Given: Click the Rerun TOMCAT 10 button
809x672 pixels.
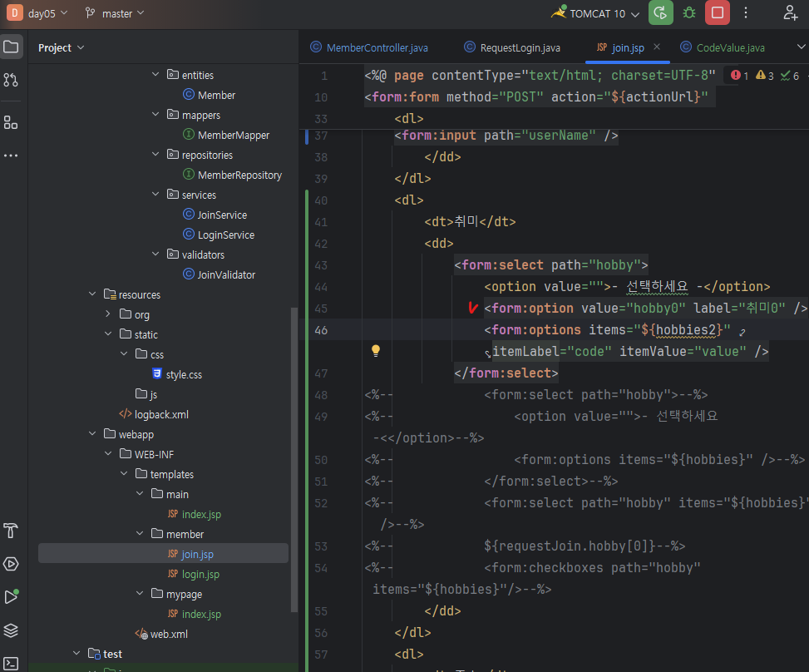Looking at the screenshot, I should [x=660, y=13].
